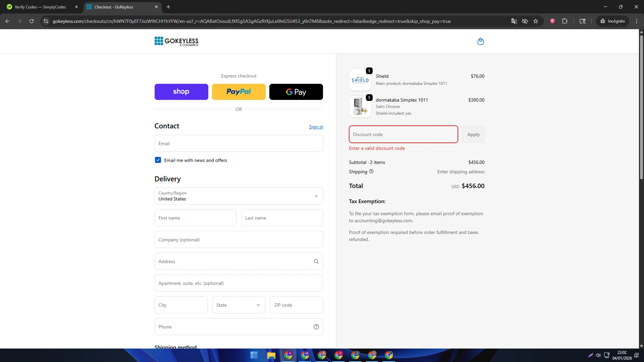The width and height of the screenshot is (644, 362).
Task: Pay with PayPal button
Action: (239, 92)
